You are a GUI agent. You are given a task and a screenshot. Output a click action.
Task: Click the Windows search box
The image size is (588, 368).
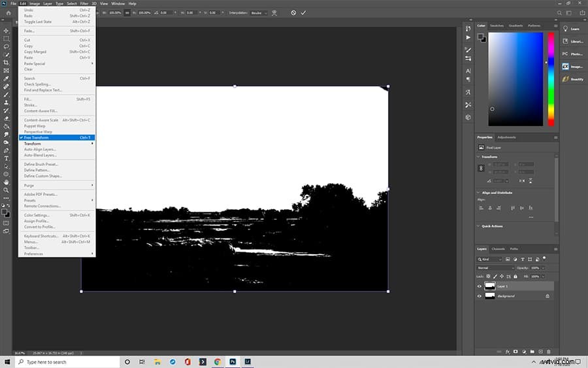point(67,362)
